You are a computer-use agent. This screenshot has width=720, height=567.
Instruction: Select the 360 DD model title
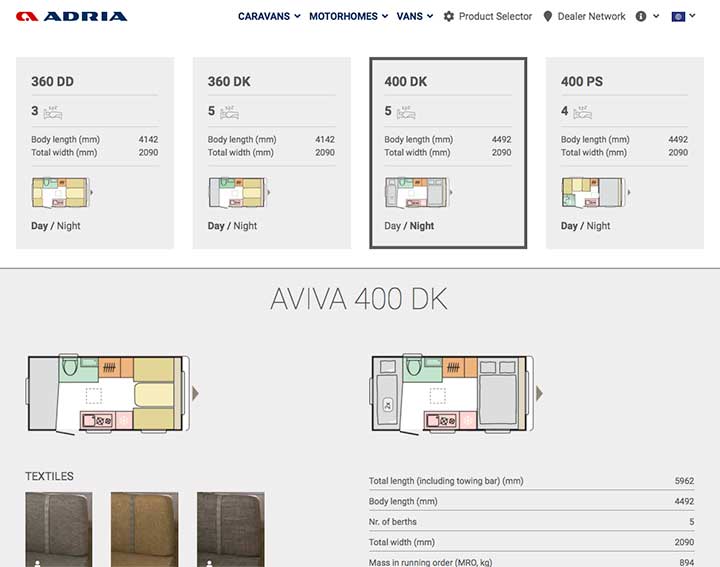(52, 82)
